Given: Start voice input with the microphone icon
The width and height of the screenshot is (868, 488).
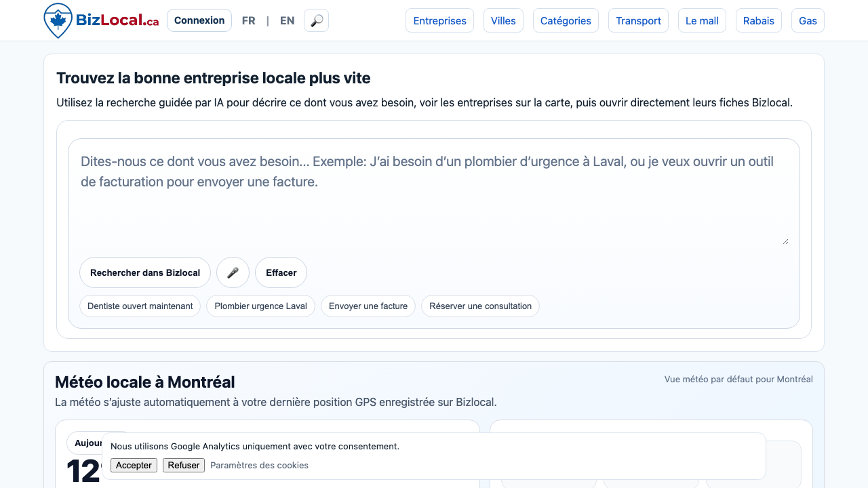Looking at the screenshot, I should tap(233, 272).
